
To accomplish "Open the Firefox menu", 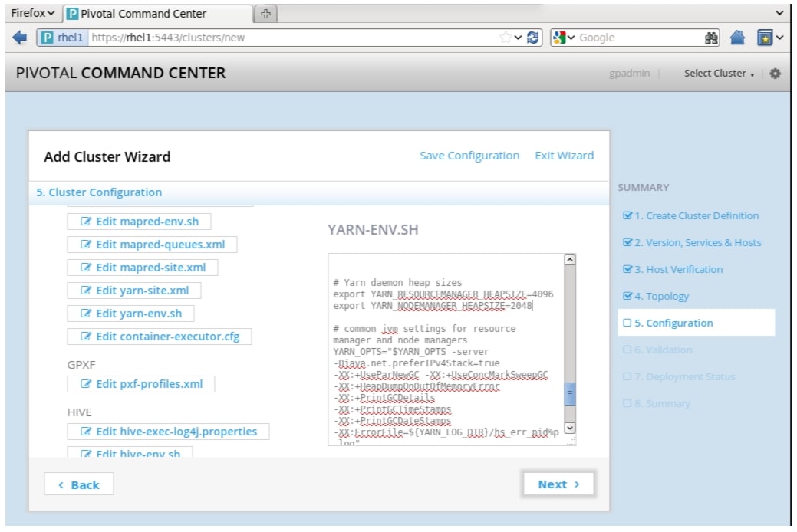I will (32, 13).
